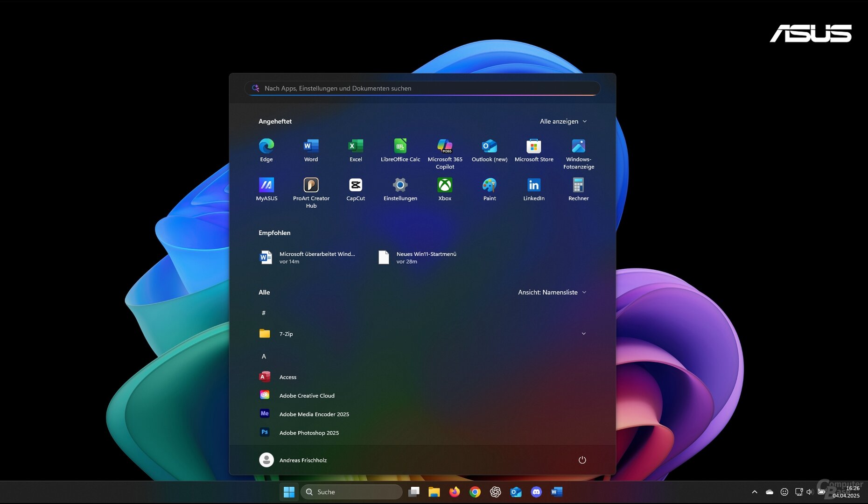Show hidden tray icons chevron
Screen dimensions: 868x504
754,492
